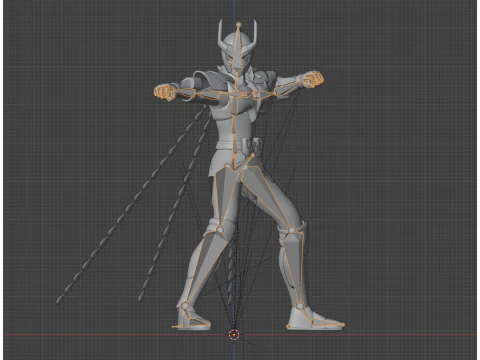Select finger bones of the fist farthest from chains

coord(314,79)
